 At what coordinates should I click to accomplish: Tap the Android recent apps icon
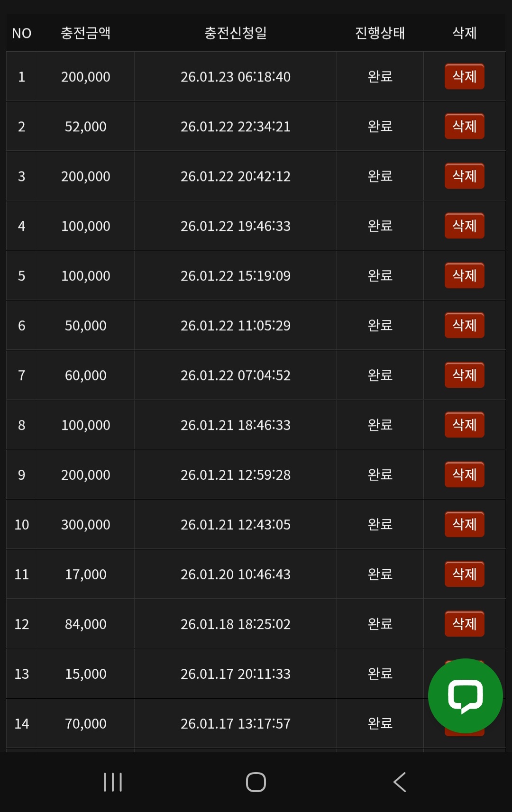click(113, 782)
